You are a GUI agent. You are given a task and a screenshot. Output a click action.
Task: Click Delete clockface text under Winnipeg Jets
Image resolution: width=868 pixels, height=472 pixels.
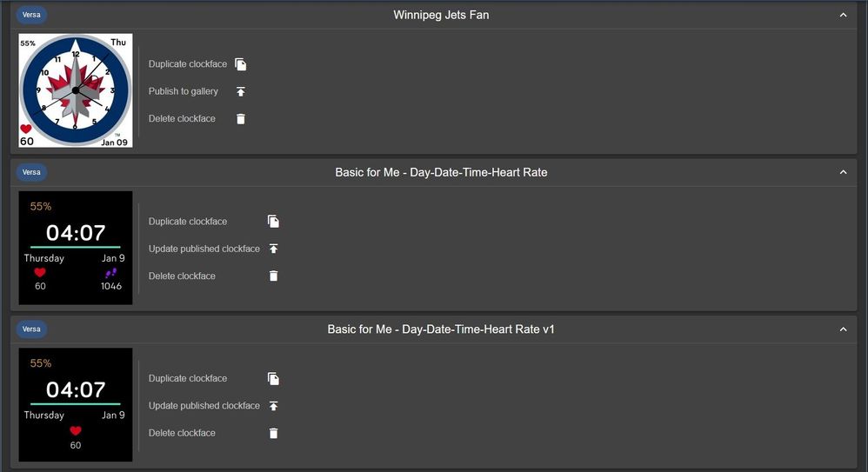pos(182,118)
